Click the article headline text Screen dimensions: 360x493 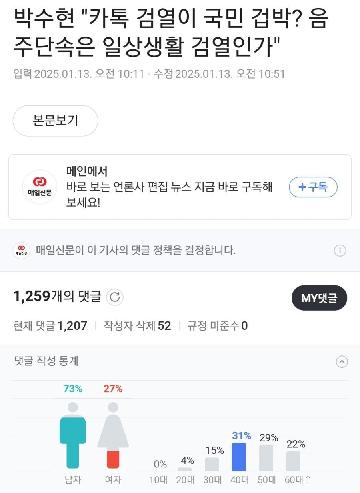pyautogui.click(x=171, y=33)
